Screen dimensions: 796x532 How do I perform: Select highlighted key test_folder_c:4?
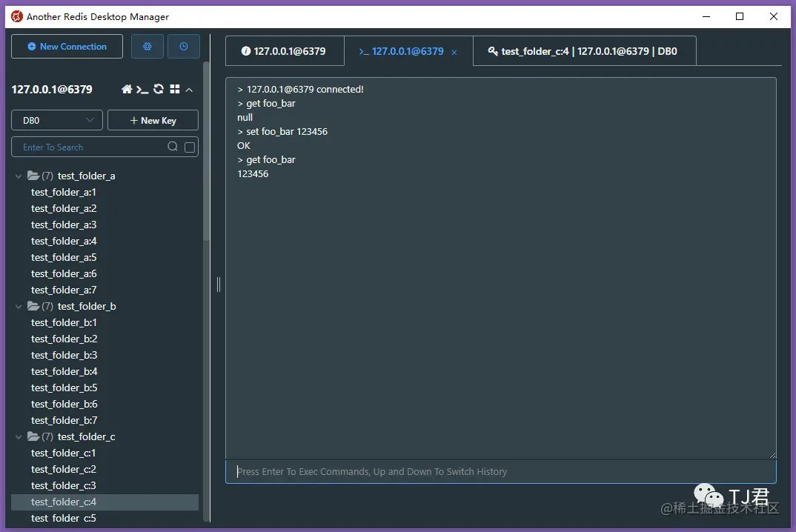click(105, 502)
